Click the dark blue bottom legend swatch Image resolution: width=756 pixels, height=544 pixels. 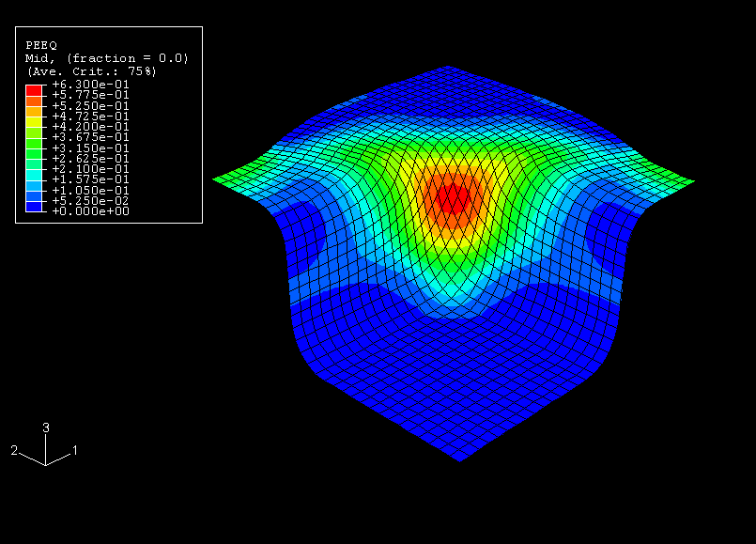[x=34, y=207]
